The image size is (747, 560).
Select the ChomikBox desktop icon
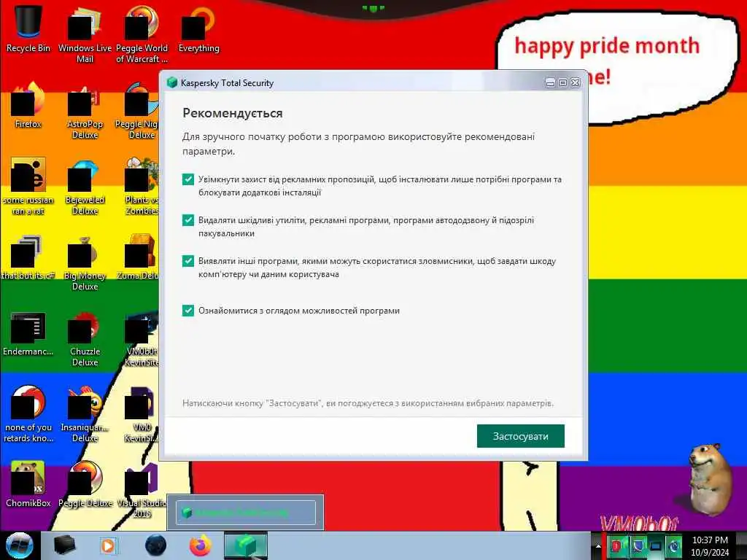click(28, 484)
